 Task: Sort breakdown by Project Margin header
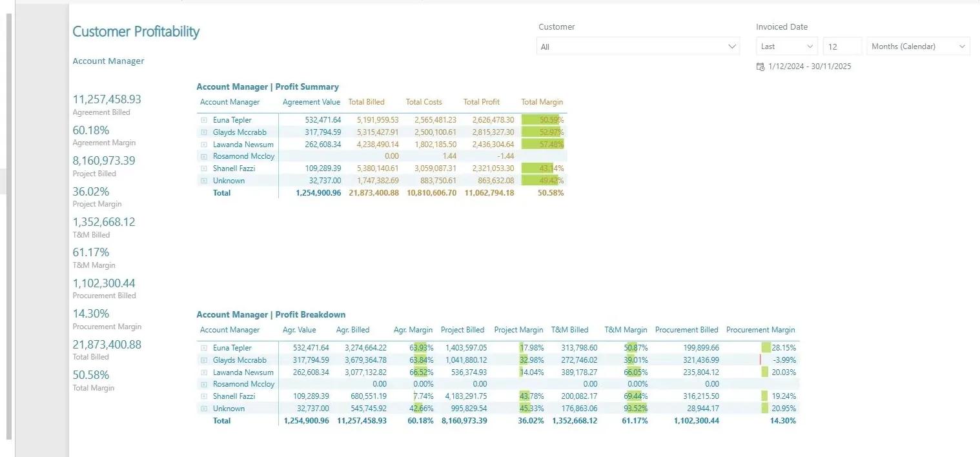(518, 330)
